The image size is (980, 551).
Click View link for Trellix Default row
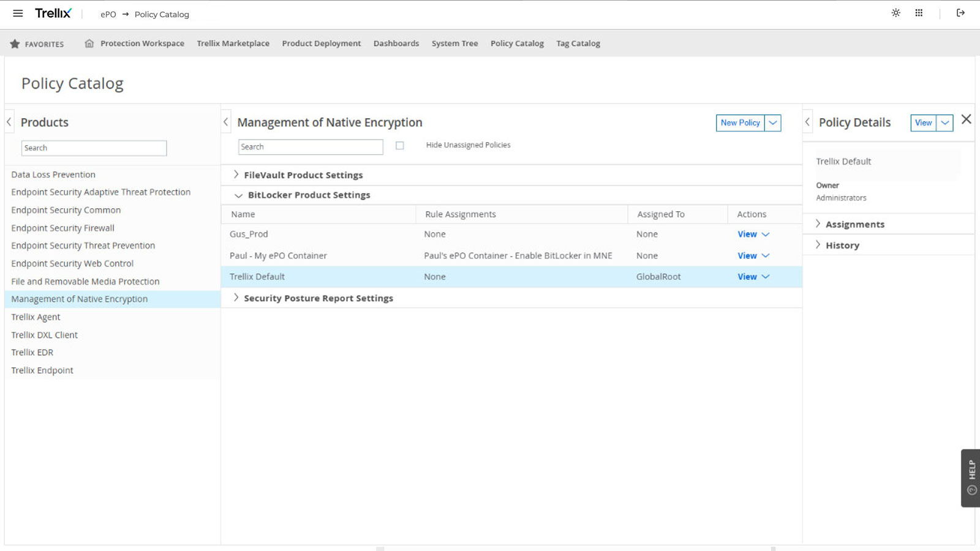747,277
